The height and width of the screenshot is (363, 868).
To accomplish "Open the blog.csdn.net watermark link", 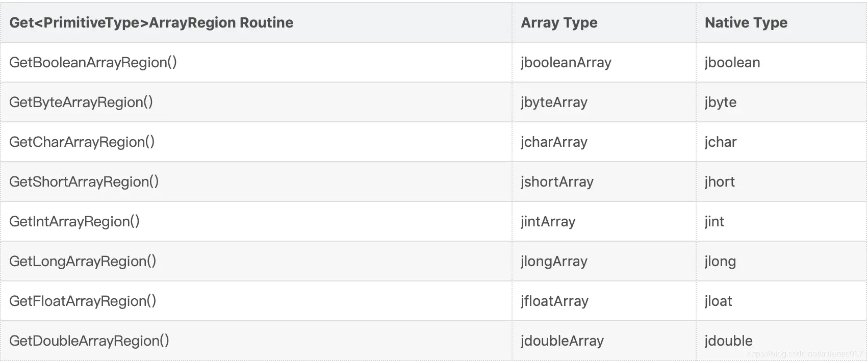I will click(x=805, y=353).
